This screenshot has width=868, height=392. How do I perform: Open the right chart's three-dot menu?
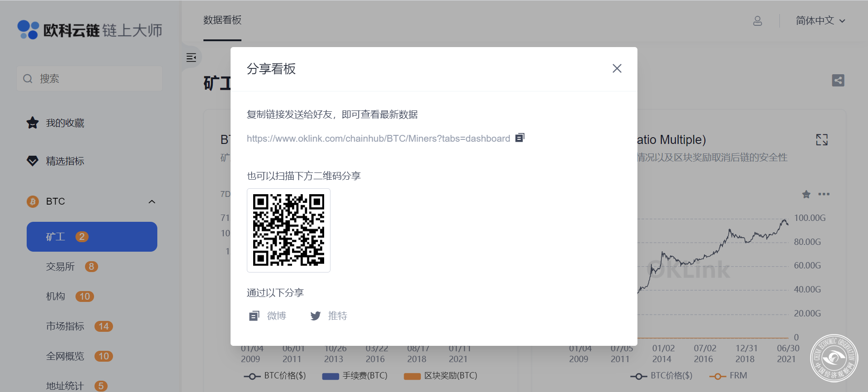tap(824, 194)
